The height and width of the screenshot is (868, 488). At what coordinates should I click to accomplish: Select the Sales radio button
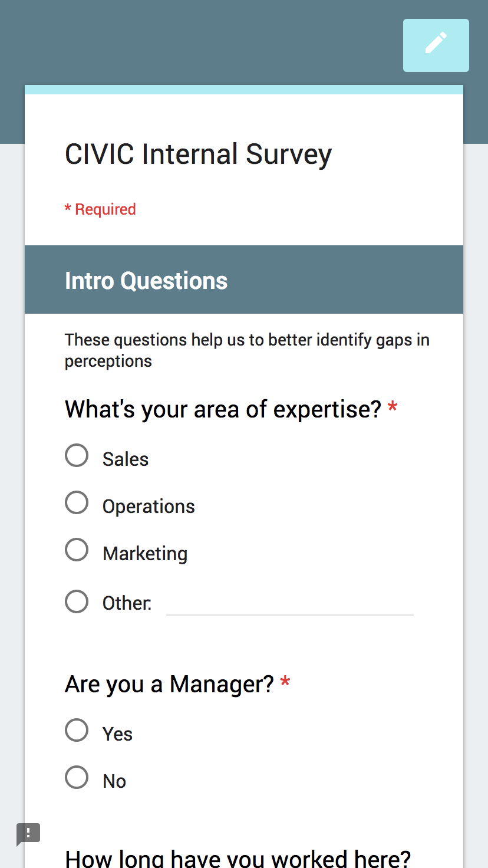77,456
